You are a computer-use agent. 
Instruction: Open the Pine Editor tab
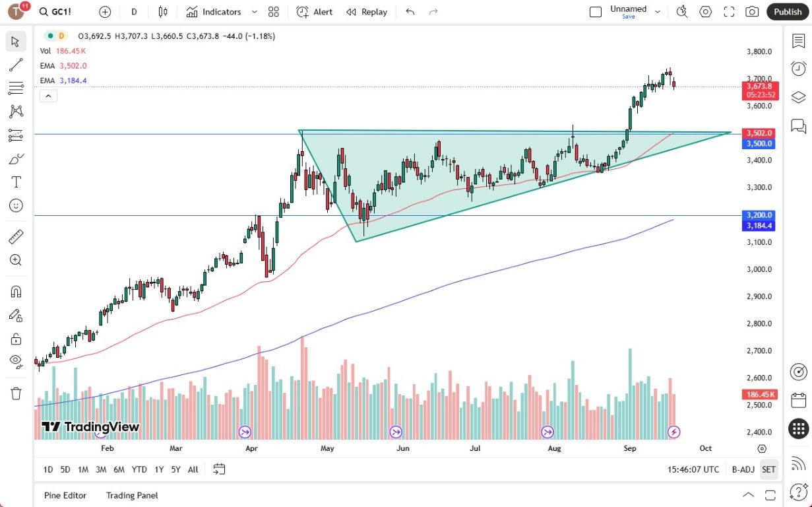[x=65, y=495]
